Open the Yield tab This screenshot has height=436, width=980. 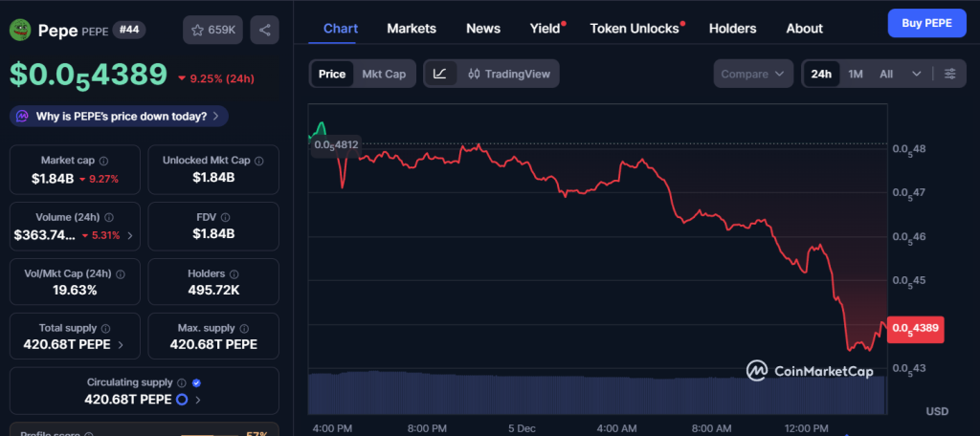point(546,29)
